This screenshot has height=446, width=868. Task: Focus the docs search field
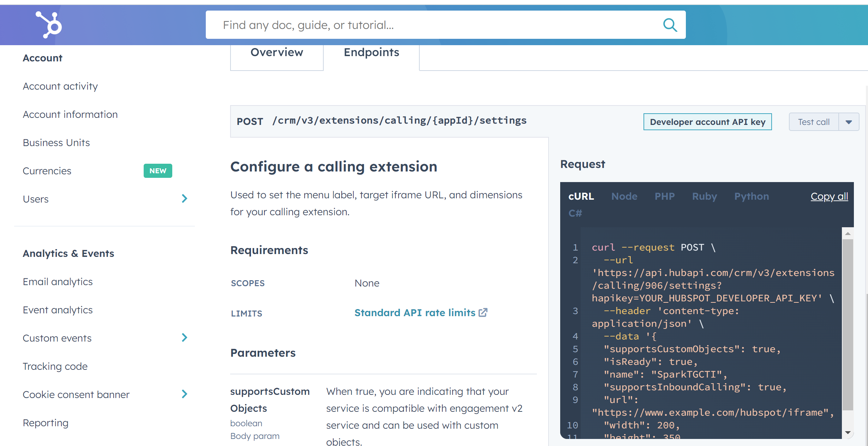click(424, 25)
